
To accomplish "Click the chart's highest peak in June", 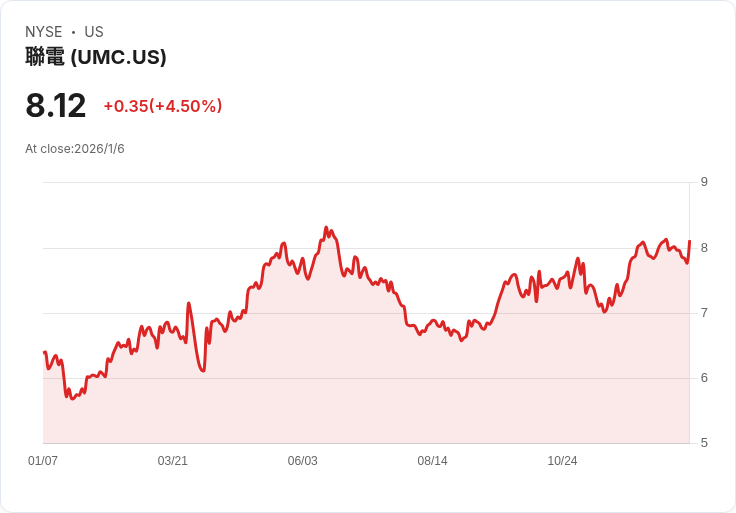I will point(326,228).
